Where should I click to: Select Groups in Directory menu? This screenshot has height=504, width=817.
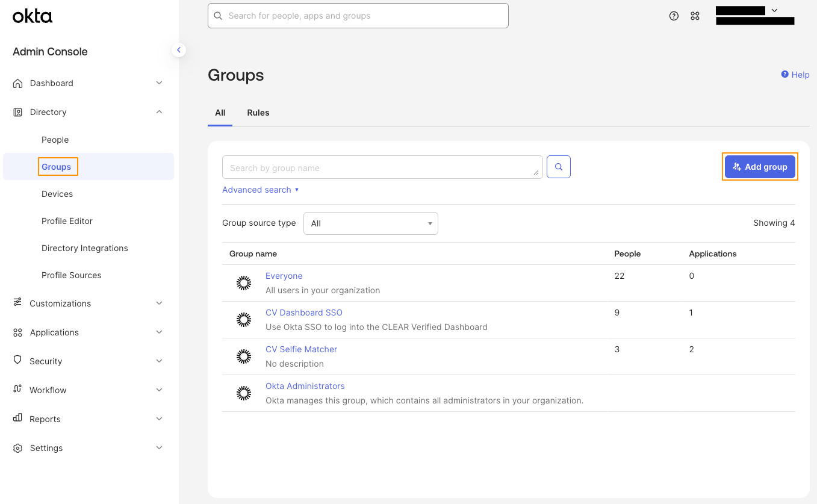click(57, 167)
